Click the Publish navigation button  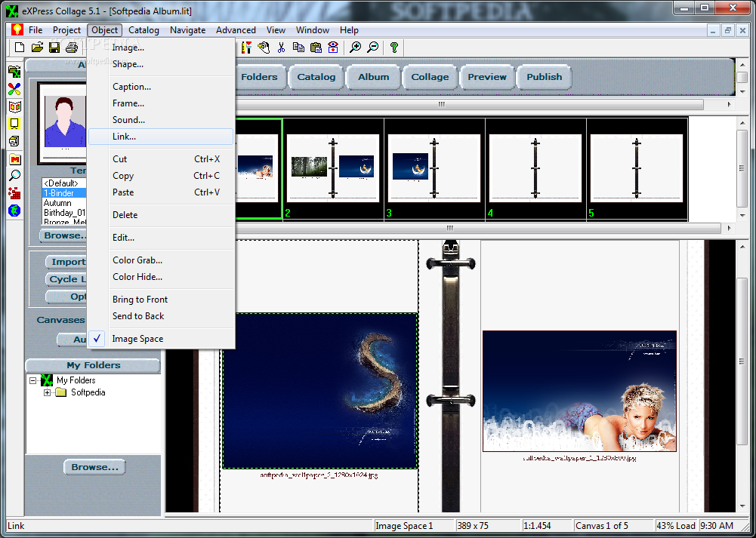point(545,77)
